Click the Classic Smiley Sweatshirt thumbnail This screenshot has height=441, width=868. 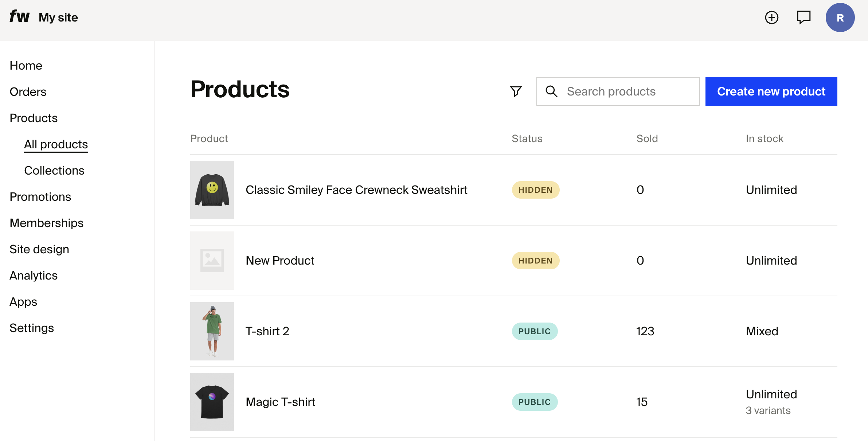click(212, 190)
